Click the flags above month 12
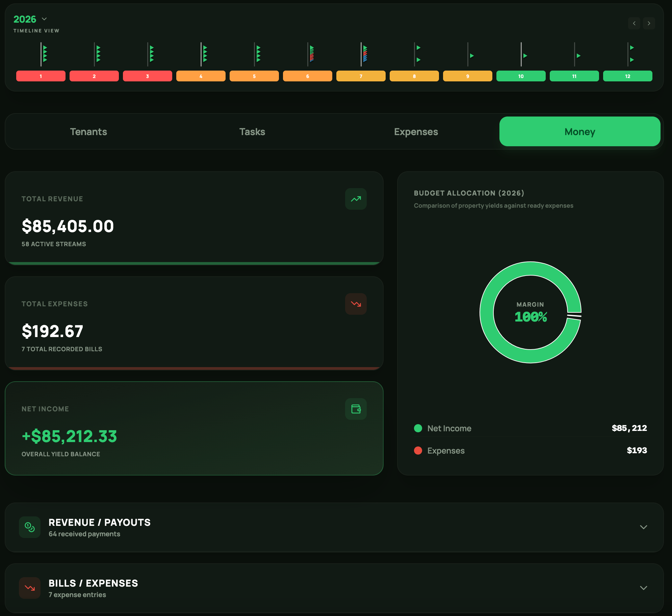 pyautogui.click(x=632, y=54)
